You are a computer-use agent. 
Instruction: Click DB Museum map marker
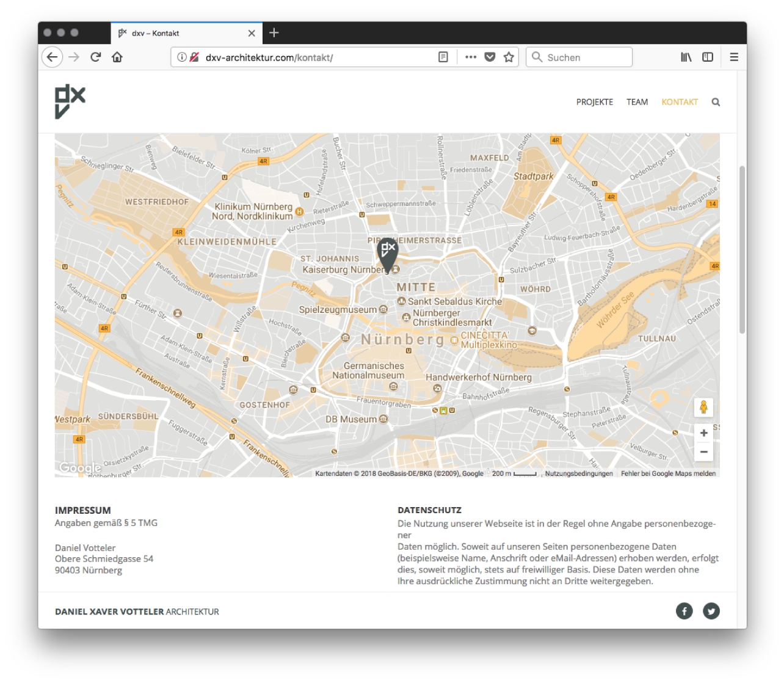(383, 418)
